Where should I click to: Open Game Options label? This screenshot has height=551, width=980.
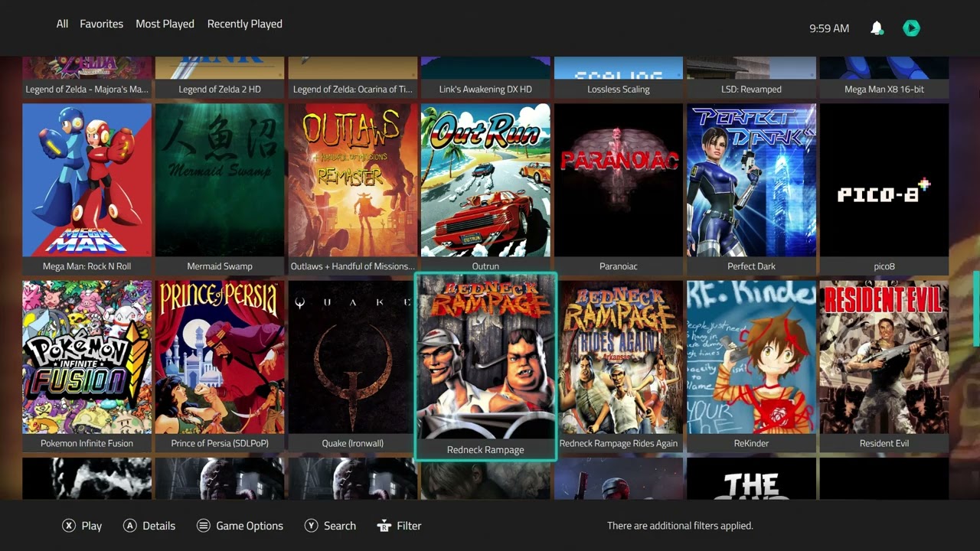pyautogui.click(x=250, y=526)
